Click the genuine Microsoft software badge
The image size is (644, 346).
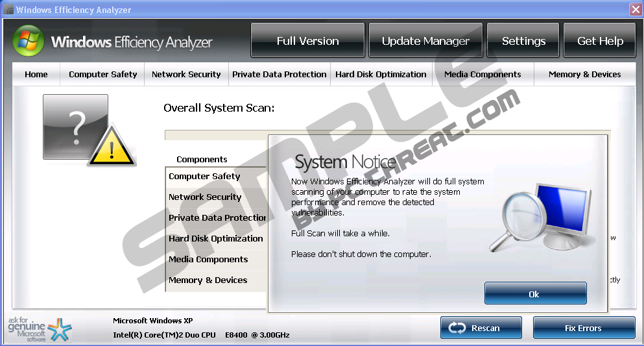(x=35, y=328)
